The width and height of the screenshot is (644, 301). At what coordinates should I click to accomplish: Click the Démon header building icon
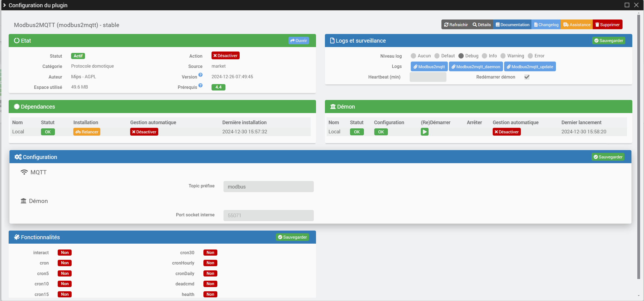pyautogui.click(x=333, y=107)
